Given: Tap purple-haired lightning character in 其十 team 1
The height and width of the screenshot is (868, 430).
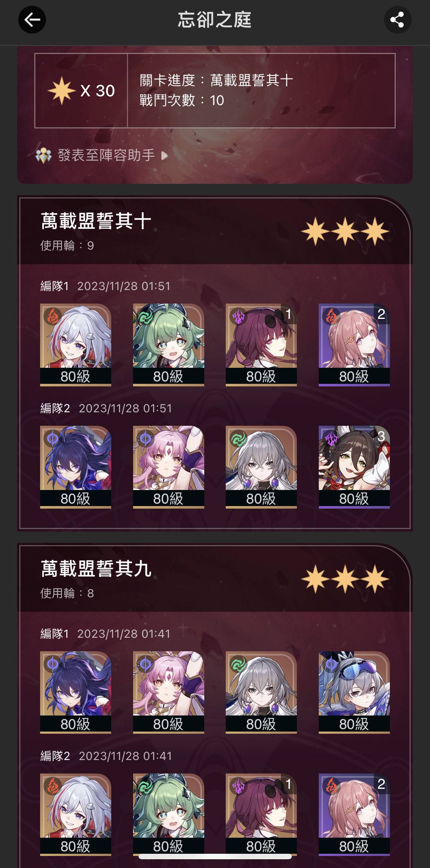Looking at the screenshot, I should (x=261, y=345).
